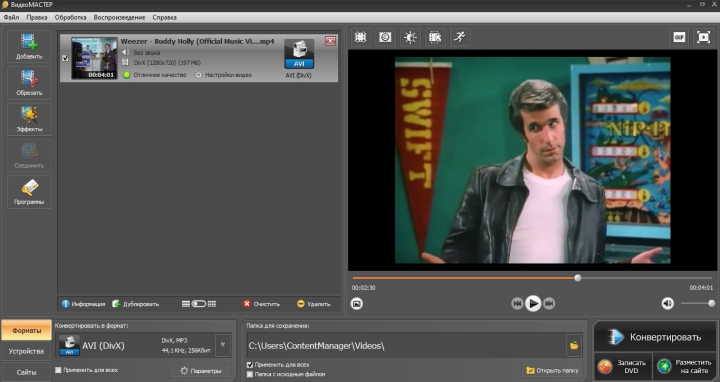Select the Форматы tab
Screen dimensions: 720x382
[x=26, y=330]
